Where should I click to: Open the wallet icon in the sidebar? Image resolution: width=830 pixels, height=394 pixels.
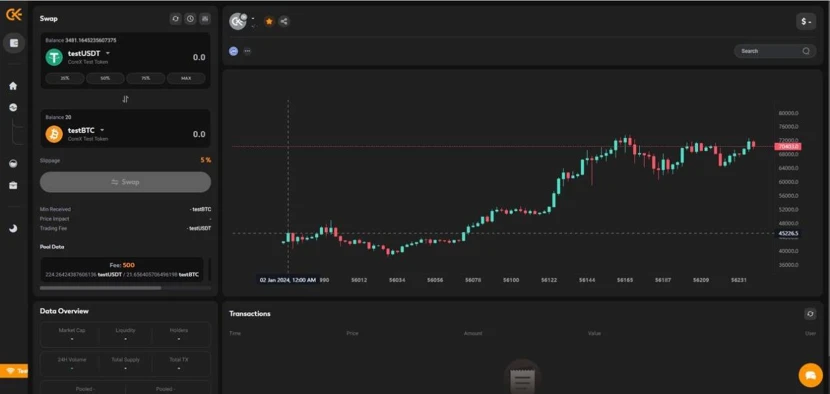(x=14, y=43)
